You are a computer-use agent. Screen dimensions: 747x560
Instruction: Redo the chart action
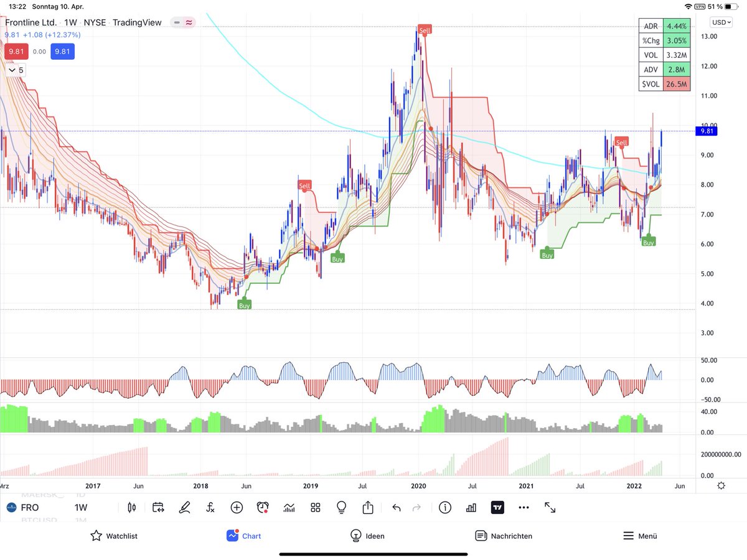pos(417,508)
